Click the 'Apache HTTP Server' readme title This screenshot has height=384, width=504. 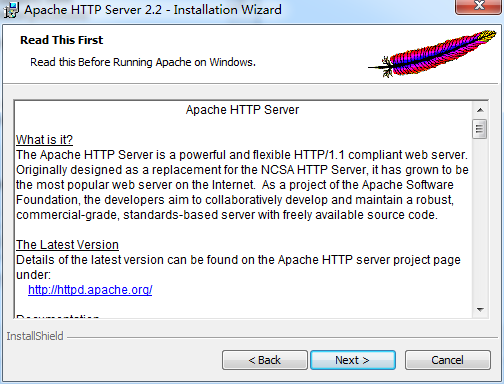coord(242,110)
